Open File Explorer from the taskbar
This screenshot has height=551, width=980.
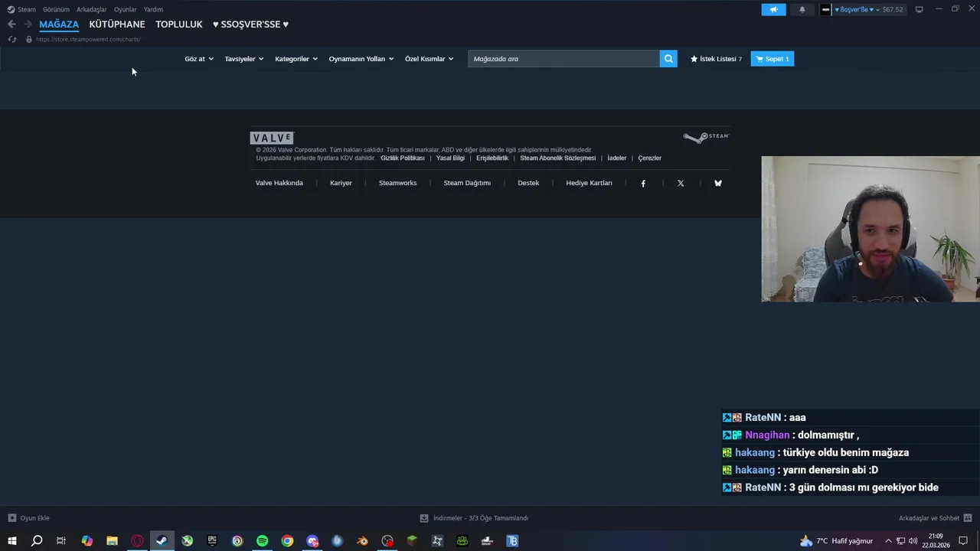(112, 541)
